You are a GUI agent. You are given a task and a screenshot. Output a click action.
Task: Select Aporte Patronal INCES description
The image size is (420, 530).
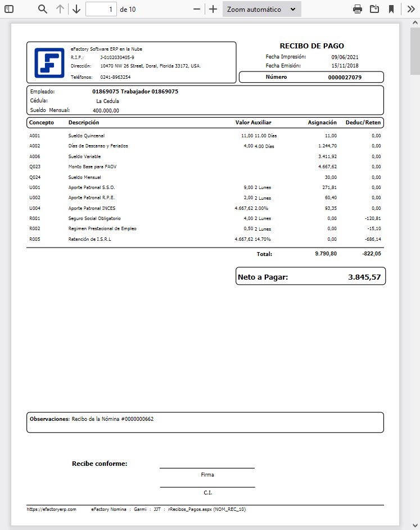click(92, 208)
